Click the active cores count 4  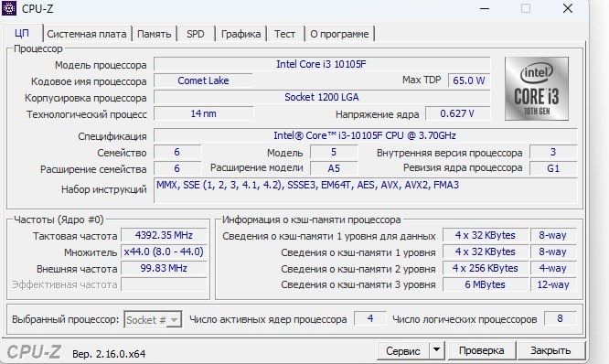[370, 318]
